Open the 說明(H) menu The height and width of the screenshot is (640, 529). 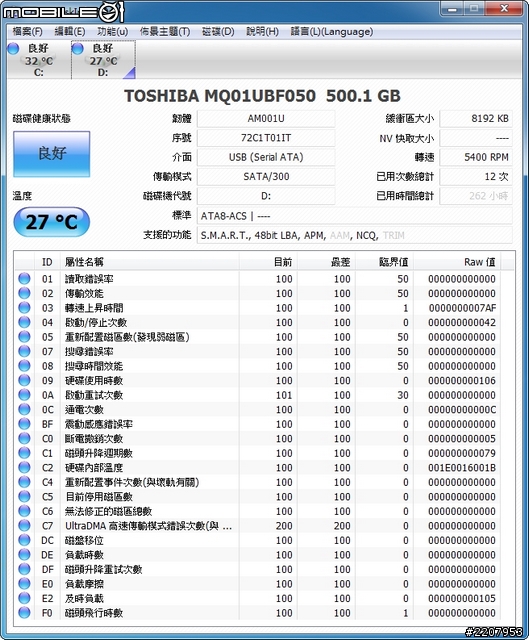click(x=262, y=31)
